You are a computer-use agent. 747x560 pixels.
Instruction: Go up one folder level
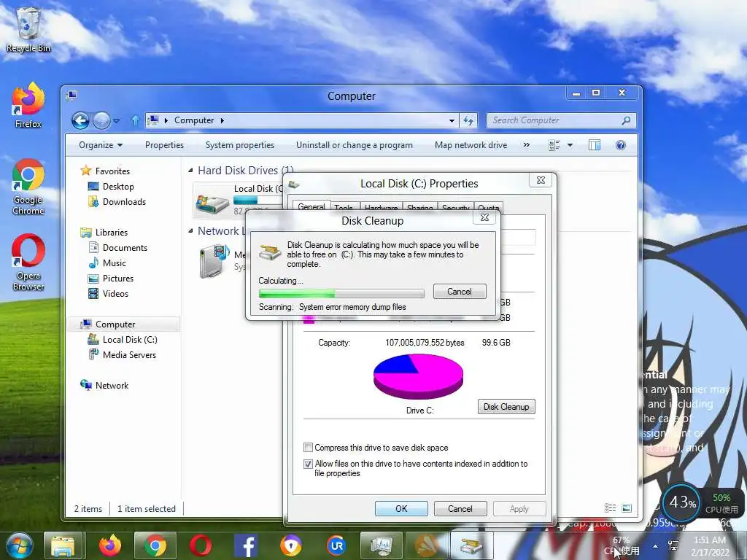tap(136, 120)
